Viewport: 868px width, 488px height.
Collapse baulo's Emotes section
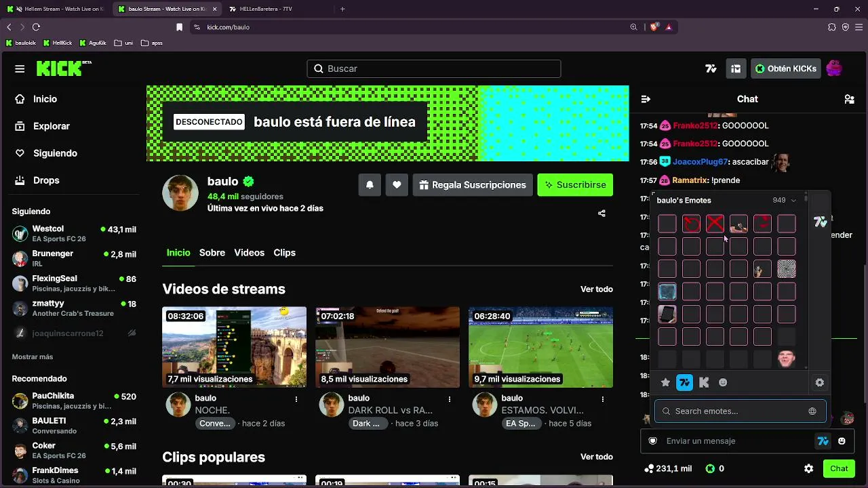793,201
